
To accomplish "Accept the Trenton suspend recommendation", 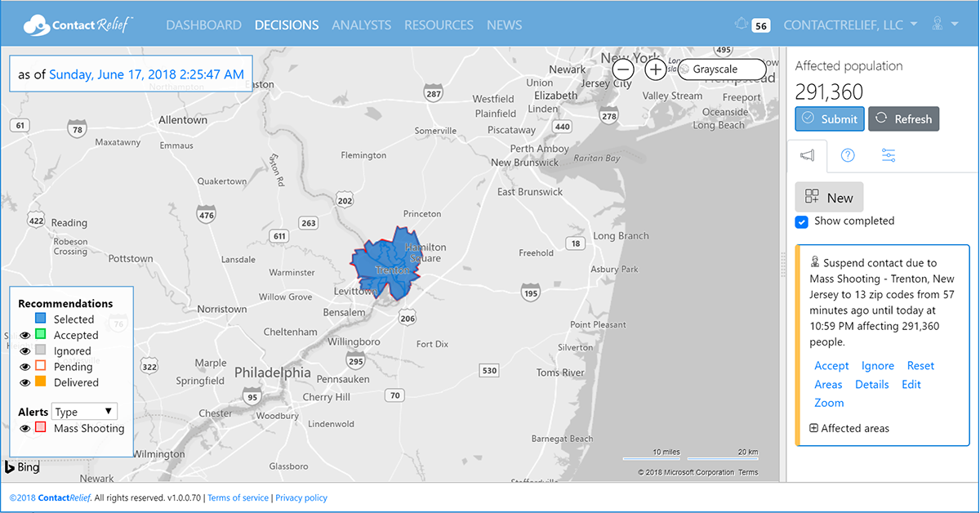I will (x=831, y=366).
